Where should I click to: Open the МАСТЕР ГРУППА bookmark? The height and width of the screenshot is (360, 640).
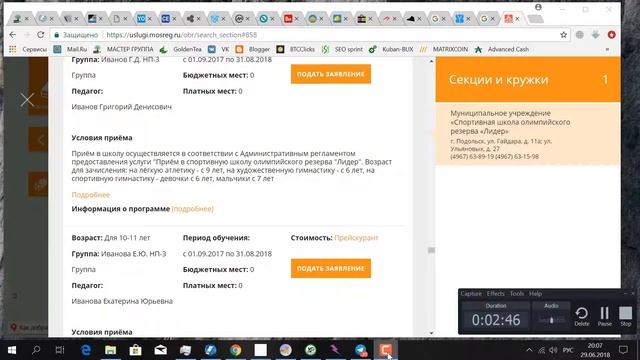(124, 49)
